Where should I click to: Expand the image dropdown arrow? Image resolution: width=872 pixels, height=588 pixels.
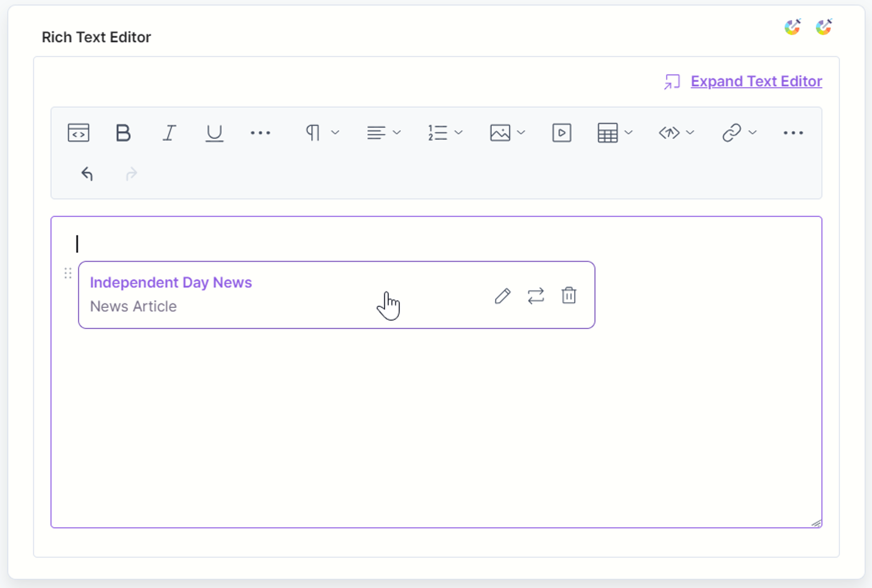[x=521, y=132]
